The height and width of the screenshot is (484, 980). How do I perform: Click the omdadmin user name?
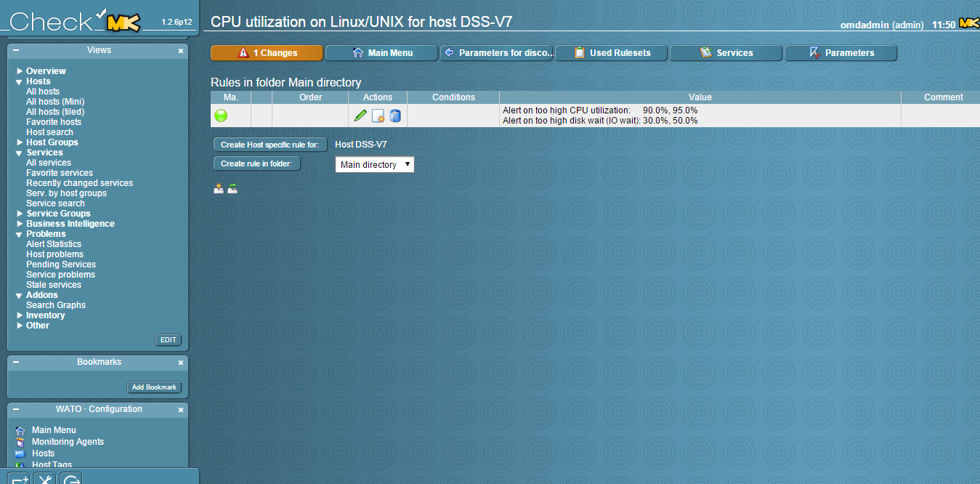(865, 25)
